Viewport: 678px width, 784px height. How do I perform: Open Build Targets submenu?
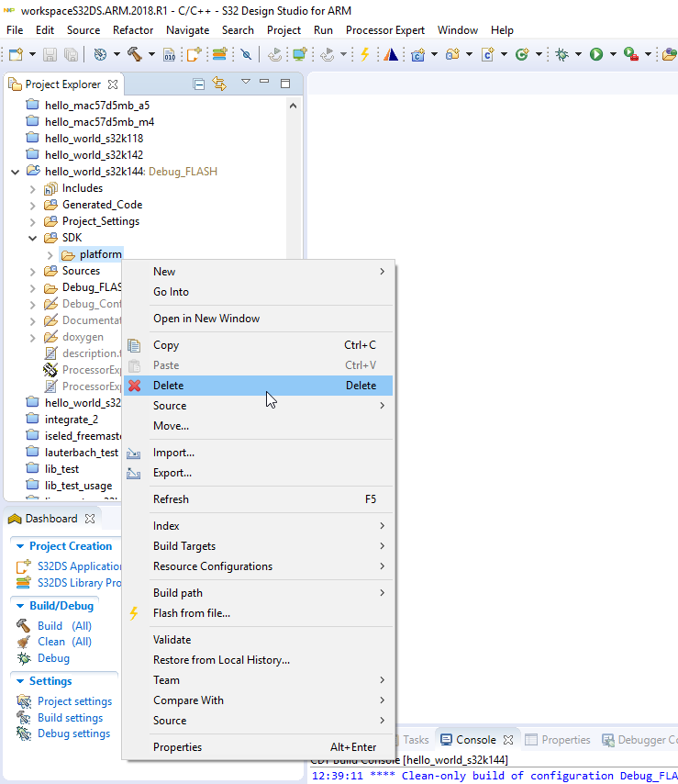coord(259,546)
